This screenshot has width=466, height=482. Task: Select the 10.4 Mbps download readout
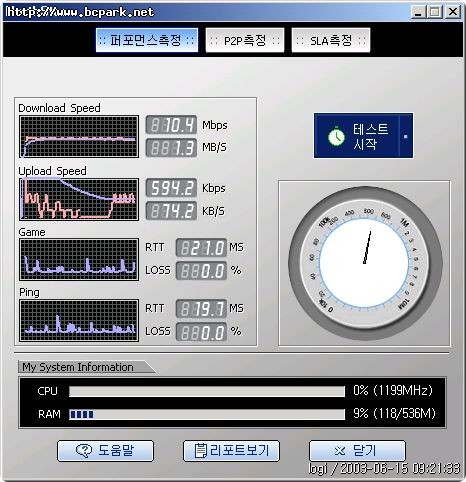171,125
